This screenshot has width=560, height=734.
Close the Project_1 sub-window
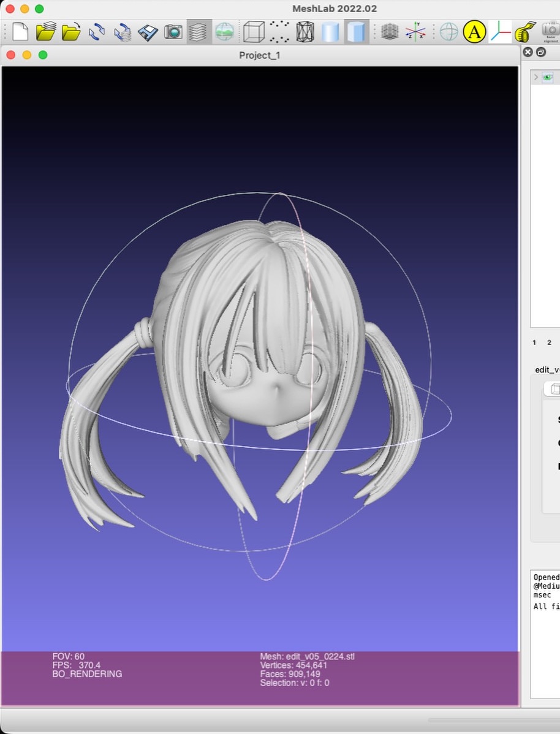pyautogui.click(x=11, y=55)
